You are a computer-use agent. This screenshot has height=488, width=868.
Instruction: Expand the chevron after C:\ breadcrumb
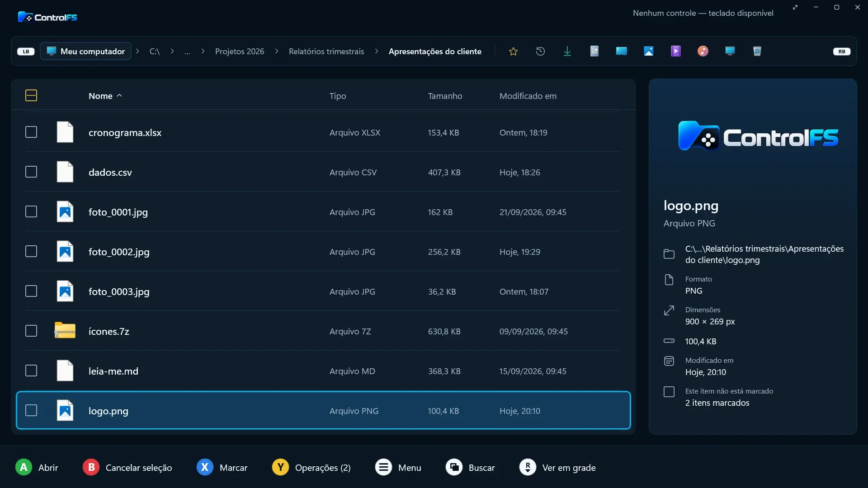coord(172,51)
